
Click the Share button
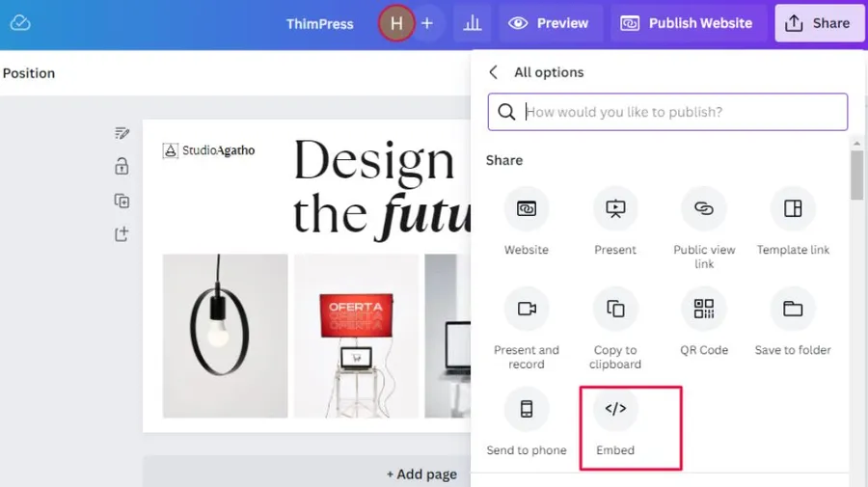(x=819, y=23)
